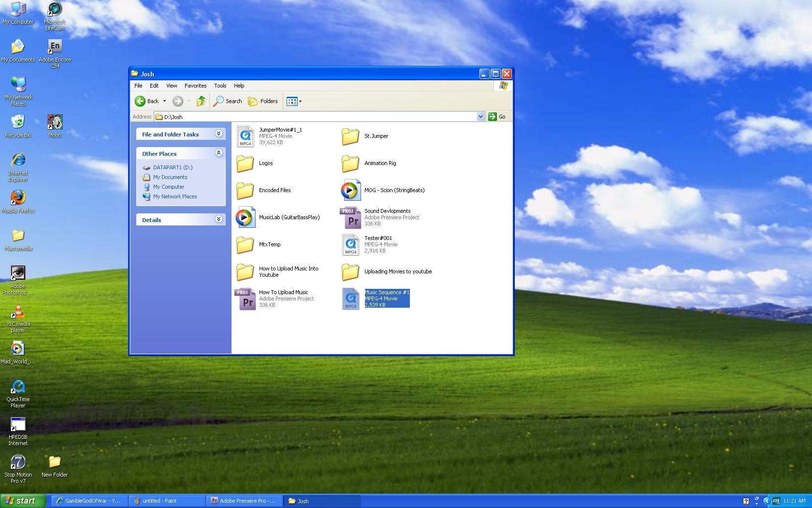Open the Back history dropdown arrow

pos(164,101)
